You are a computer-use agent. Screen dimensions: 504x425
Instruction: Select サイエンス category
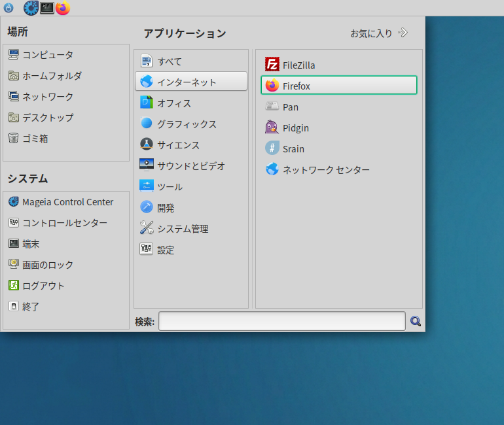(191, 144)
